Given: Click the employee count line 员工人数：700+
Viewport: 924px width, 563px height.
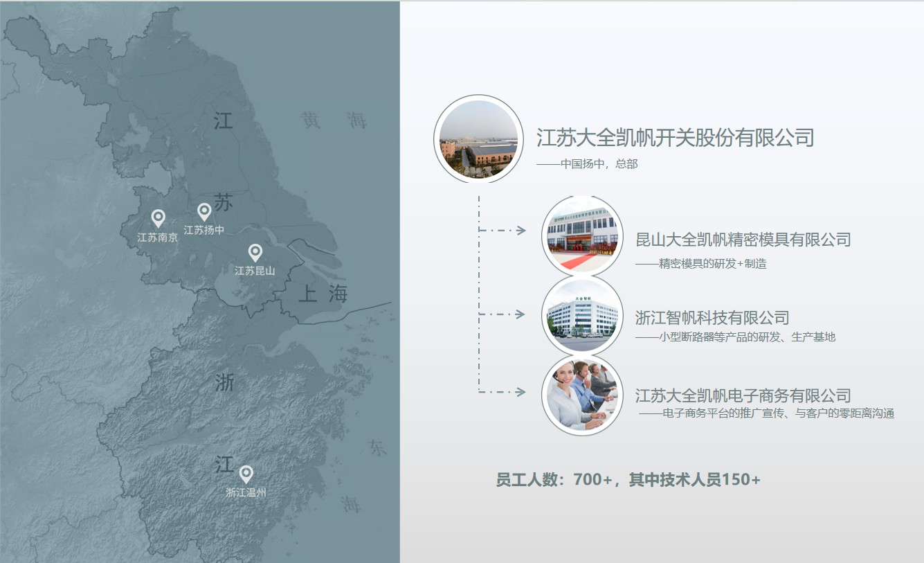Looking at the screenshot, I should point(554,479).
